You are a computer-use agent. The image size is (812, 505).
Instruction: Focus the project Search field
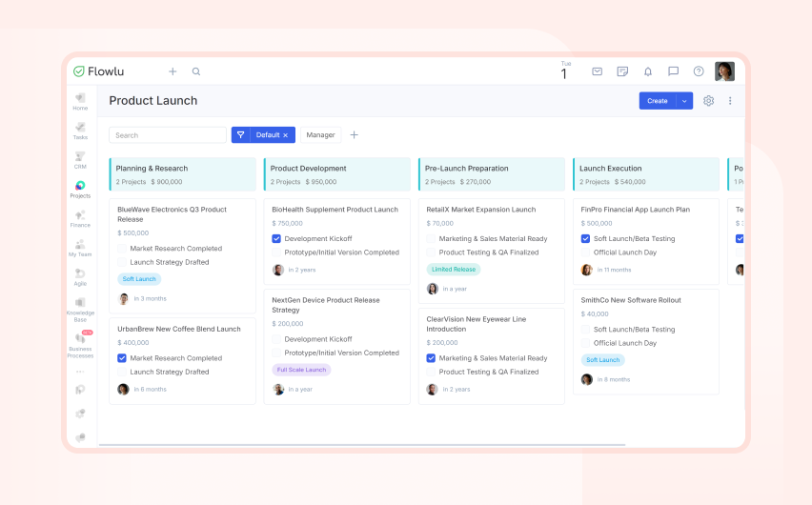(168, 135)
